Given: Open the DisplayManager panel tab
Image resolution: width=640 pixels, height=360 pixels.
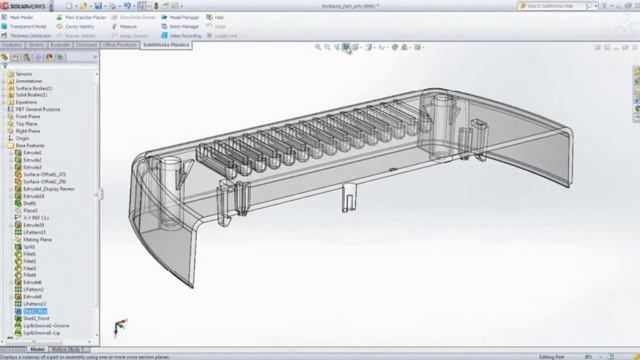Looking at the screenshot, I should [x=49, y=58].
